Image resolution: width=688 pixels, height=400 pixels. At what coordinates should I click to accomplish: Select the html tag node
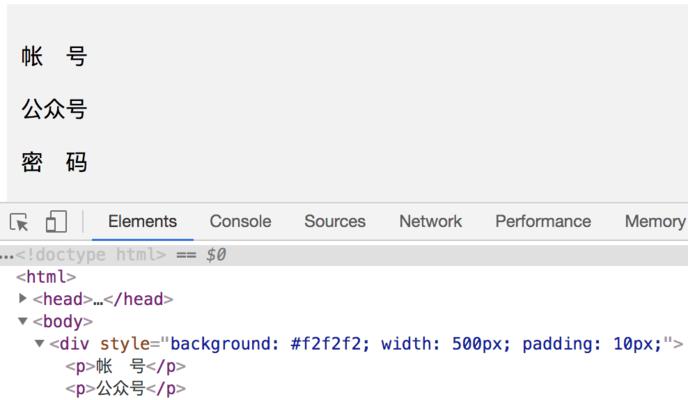click(x=46, y=277)
